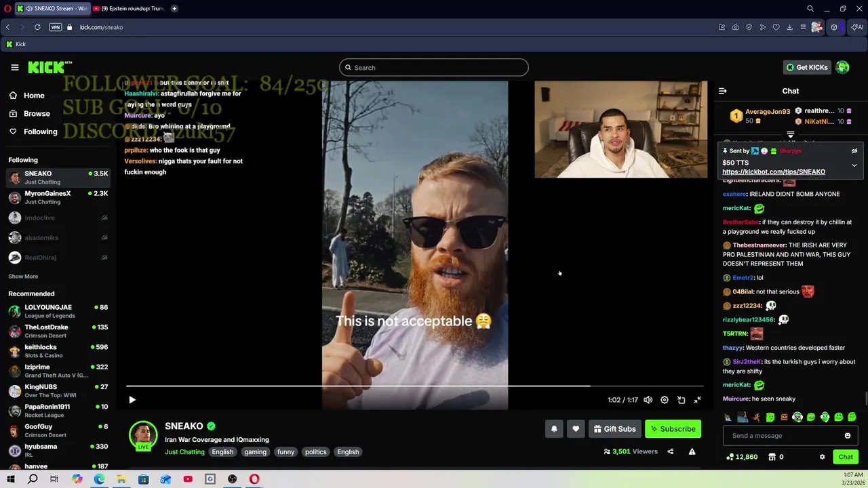This screenshot has width=868, height=488.
Task: Expand Show More followed channels
Action: tap(23, 277)
